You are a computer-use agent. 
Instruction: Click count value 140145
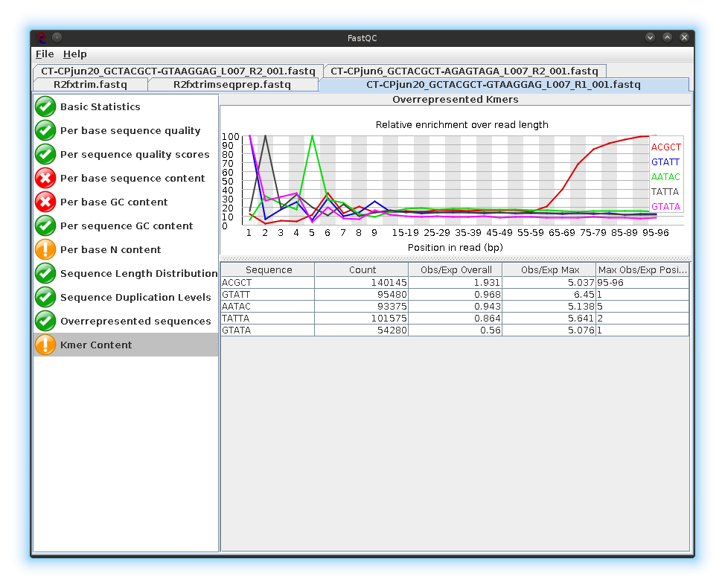[x=362, y=282]
